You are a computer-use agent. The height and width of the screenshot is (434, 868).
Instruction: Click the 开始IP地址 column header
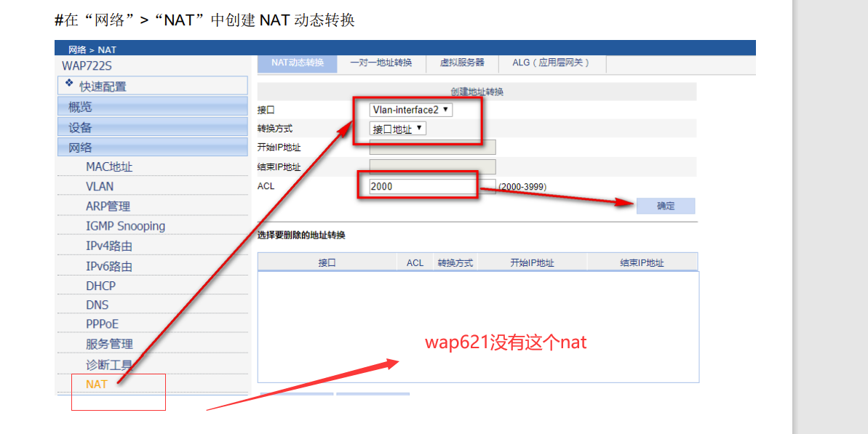click(x=532, y=262)
